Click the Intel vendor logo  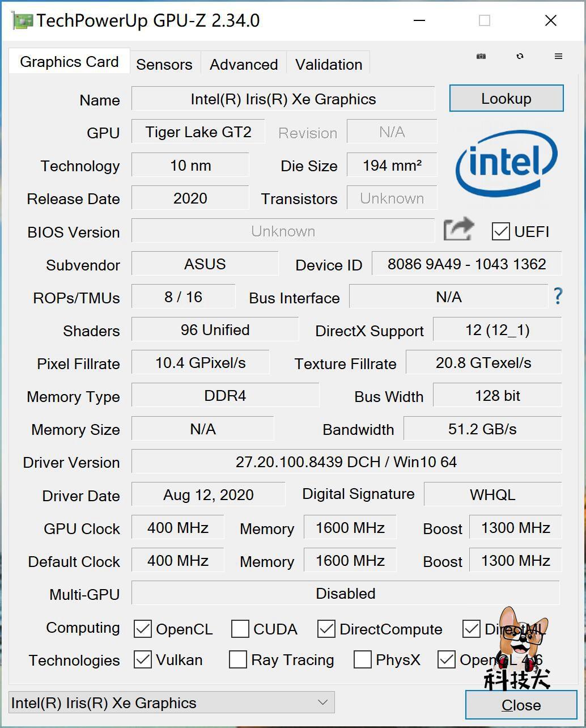(506, 163)
